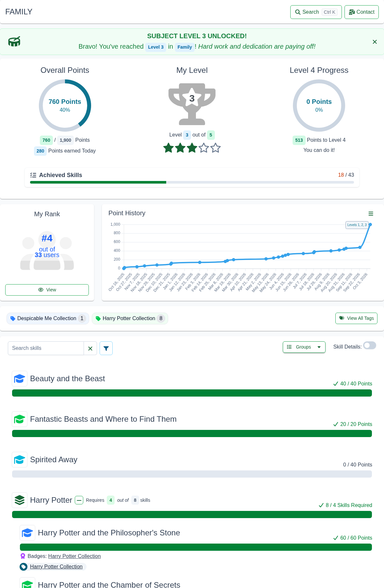Image resolution: width=384 pixels, height=588 pixels.
Task: Click the FAMILY page title
Action: point(19,12)
